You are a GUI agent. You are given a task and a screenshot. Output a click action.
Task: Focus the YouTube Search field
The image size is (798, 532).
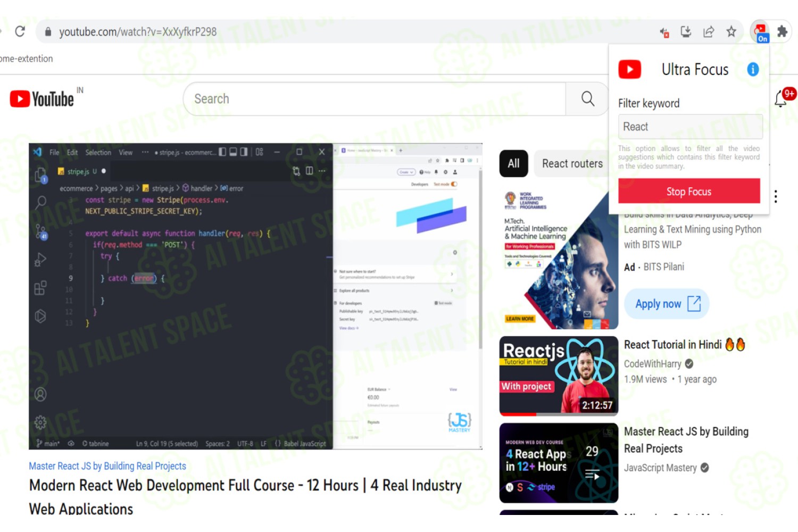[375, 98]
